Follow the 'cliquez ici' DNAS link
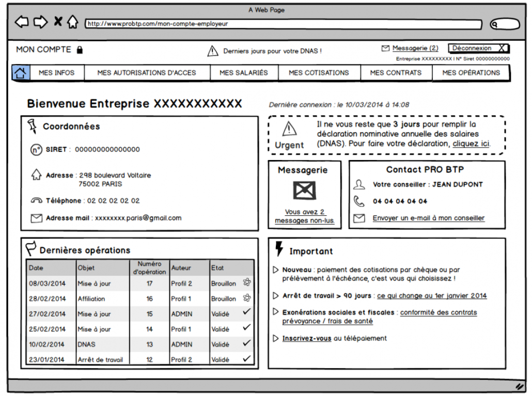 [471, 144]
